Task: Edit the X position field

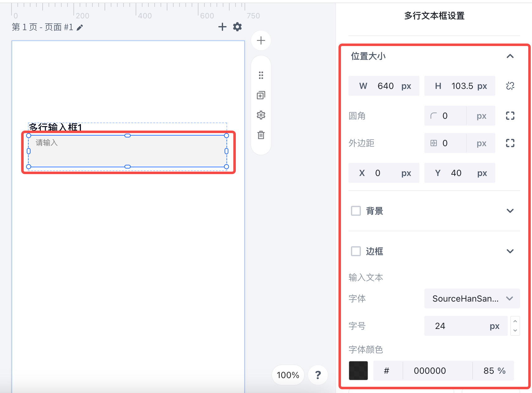Action: [x=384, y=173]
